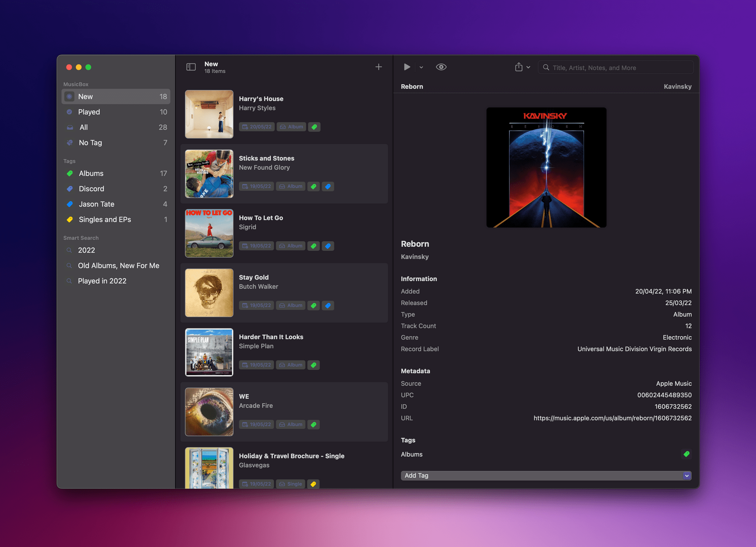The width and height of the screenshot is (756, 547).
Task: Select the Played list
Action: point(116,112)
